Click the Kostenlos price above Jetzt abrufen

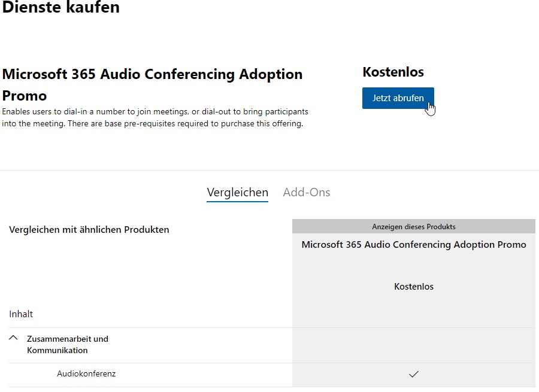(x=393, y=72)
